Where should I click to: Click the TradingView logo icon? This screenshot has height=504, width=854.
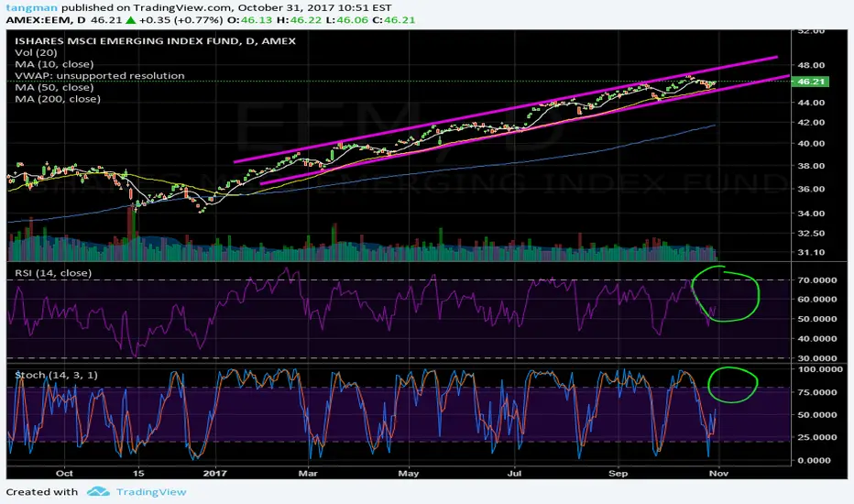[98, 491]
